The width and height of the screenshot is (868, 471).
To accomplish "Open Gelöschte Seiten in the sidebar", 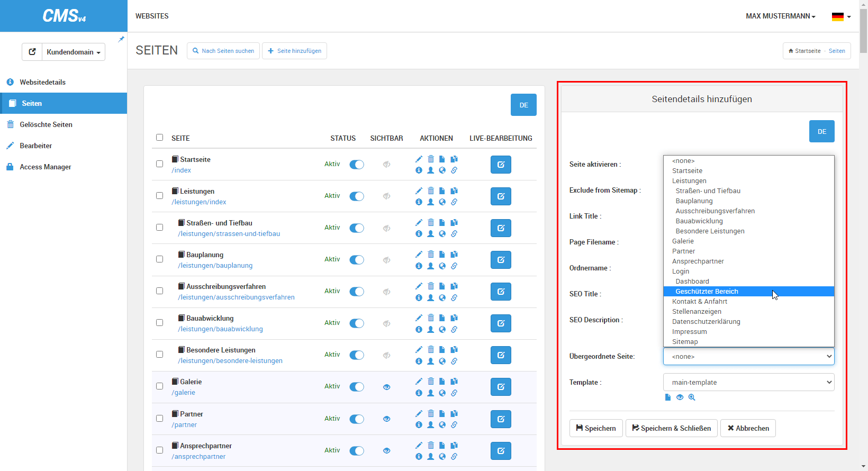I will tap(46, 124).
